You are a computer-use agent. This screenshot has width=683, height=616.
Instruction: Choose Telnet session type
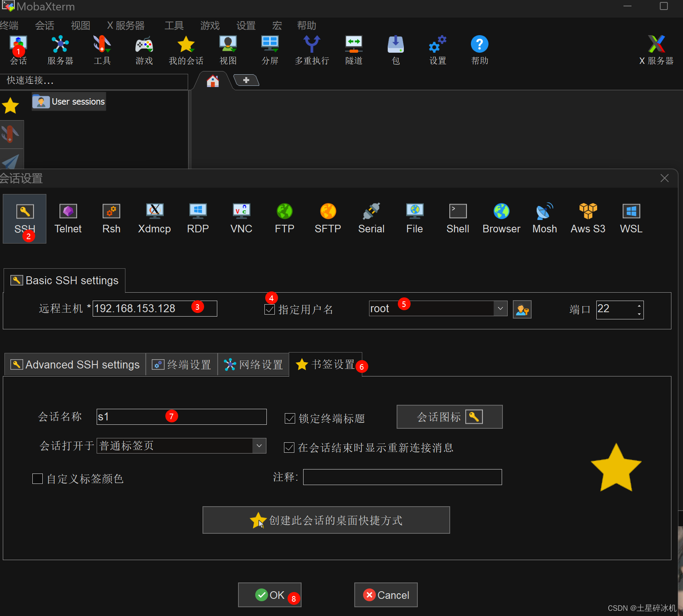(x=68, y=218)
